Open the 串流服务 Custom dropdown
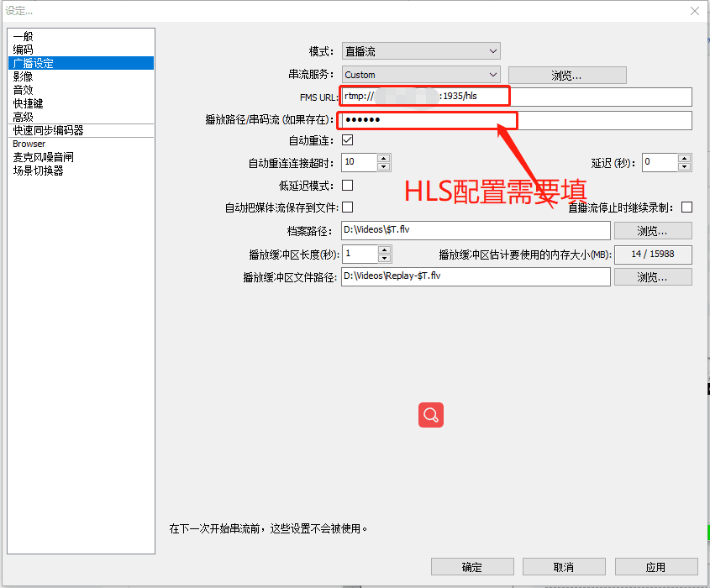The height and width of the screenshot is (588, 710). [420, 73]
